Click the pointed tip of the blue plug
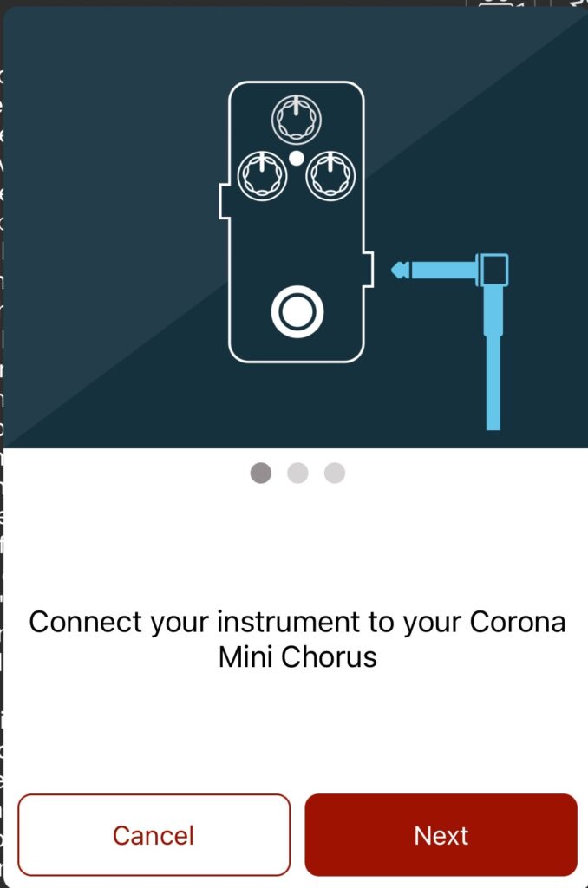The height and width of the screenshot is (888, 588). click(401, 270)
